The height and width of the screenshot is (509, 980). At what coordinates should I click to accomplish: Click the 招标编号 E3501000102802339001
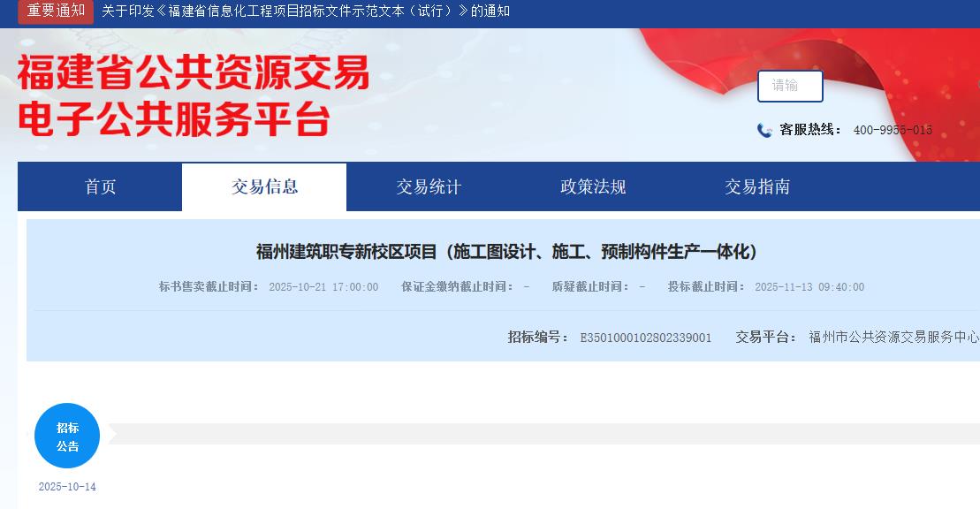(x=645, y=338)
